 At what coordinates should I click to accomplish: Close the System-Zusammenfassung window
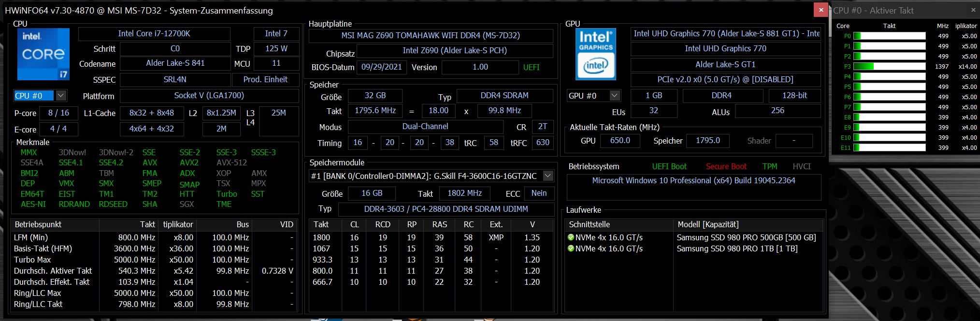pyautogui.click(x=821, y=10)
